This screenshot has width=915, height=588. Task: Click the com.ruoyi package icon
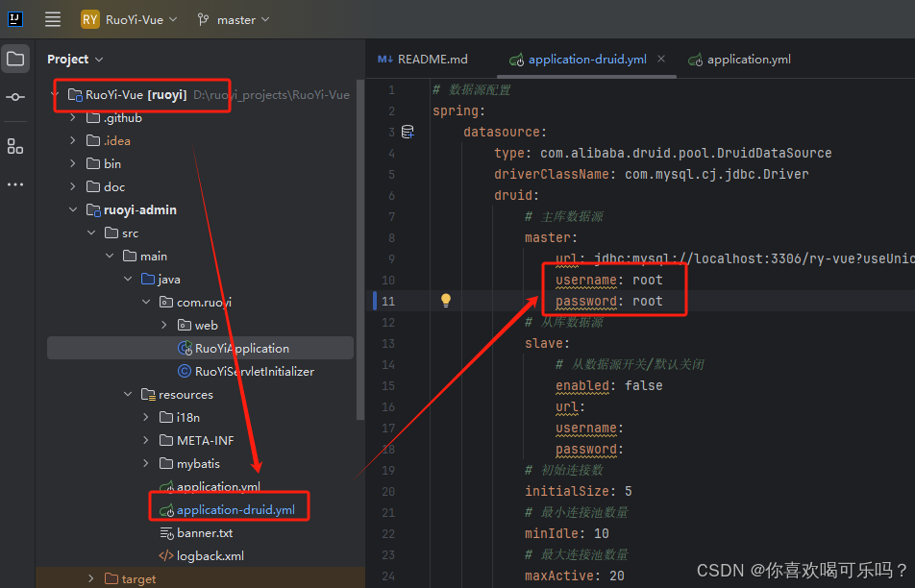[x=166, y=302]
